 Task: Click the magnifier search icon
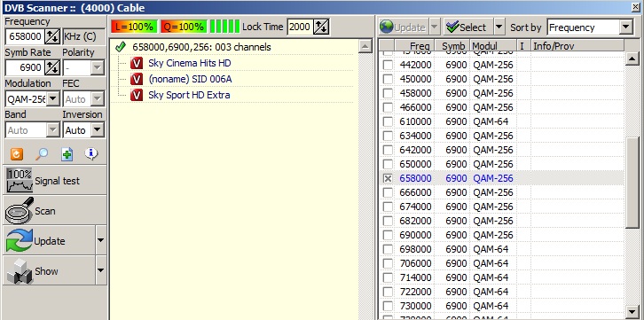click(x=42, y=154)
